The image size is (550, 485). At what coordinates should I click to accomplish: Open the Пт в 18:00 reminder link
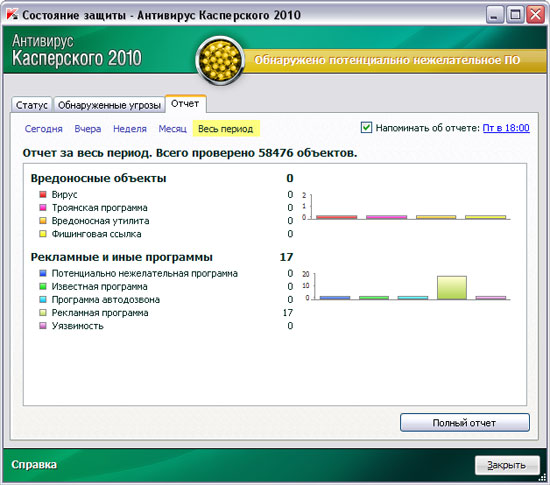(x=506, y=128)
